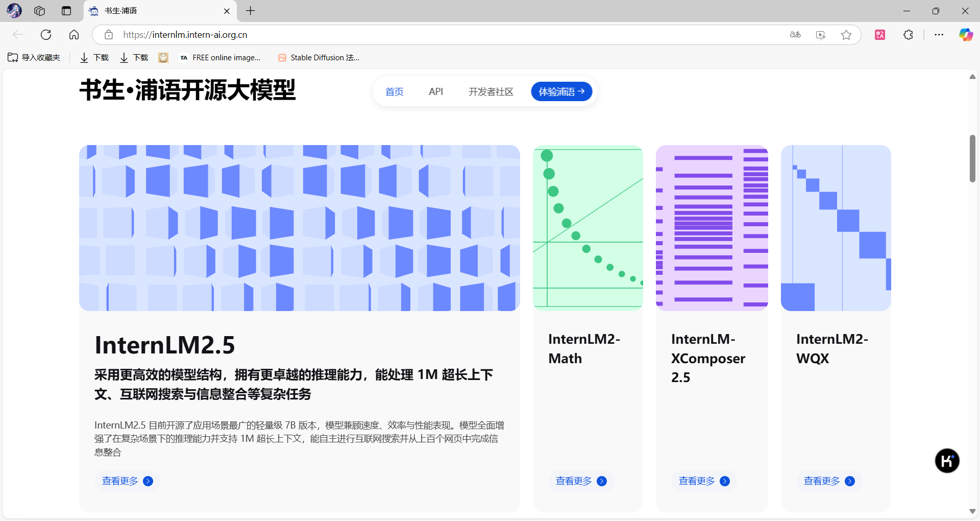Go back to previous page
Image resolution: width=980 pixels, height=521 pixels.
(x=18, y=35)
